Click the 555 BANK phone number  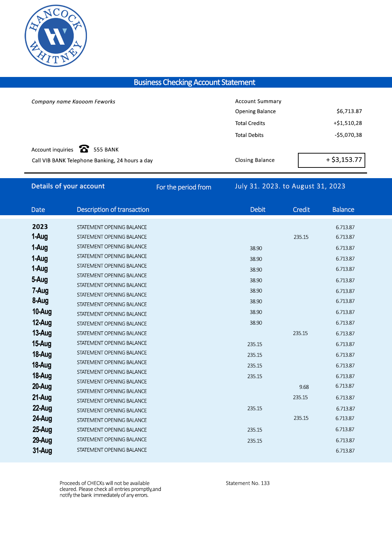[106, 150]
